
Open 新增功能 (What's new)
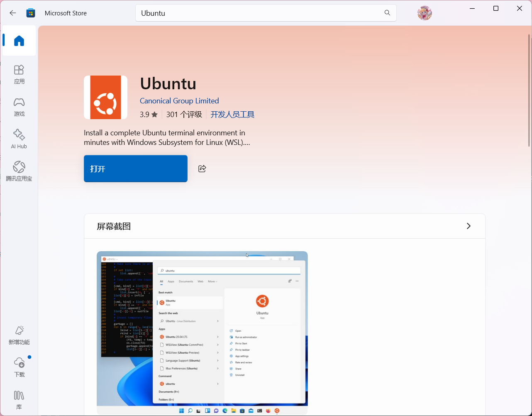click(19, 335)
